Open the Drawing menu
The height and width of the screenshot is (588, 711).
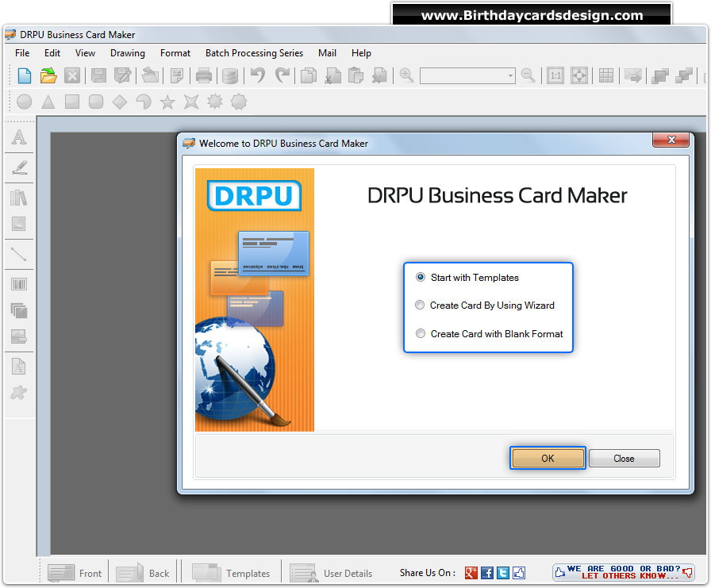pos(128,53)
